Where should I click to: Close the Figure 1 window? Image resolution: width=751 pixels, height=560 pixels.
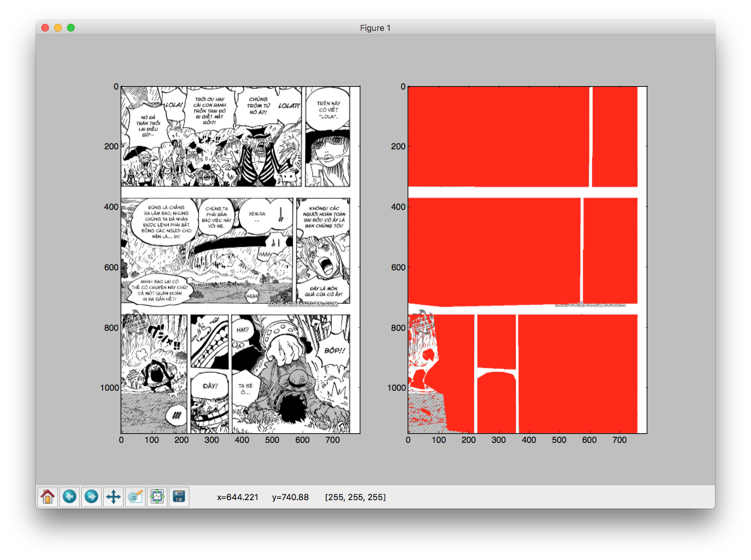pyautogui.click(x=45, y=28)
